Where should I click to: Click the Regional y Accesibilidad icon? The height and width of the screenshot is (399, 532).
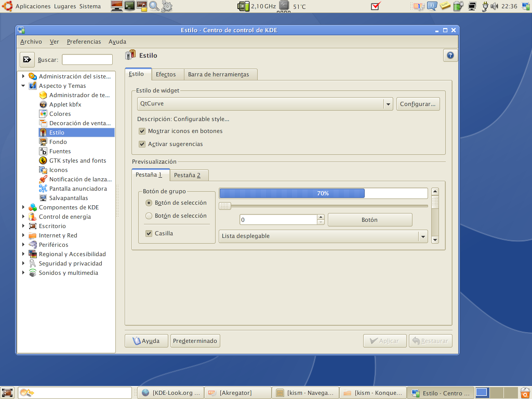(33, 254)
